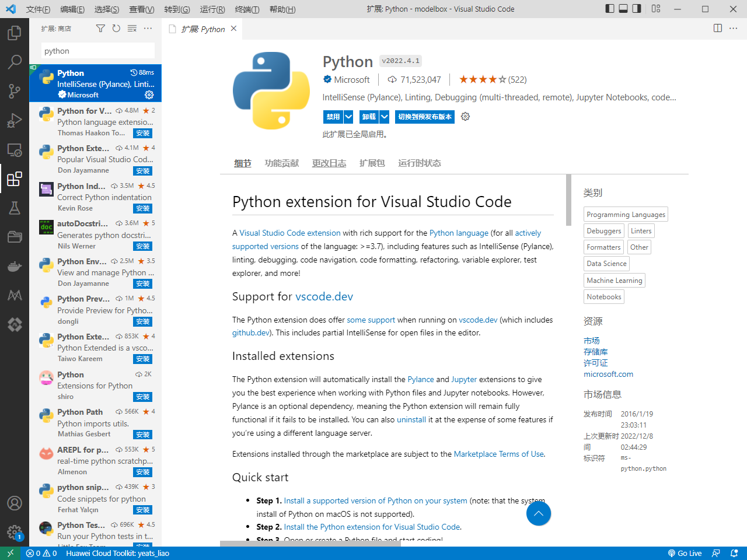Open the Search view in activity bar
Screen dimensions: 747x560
(x=15, y=62)
